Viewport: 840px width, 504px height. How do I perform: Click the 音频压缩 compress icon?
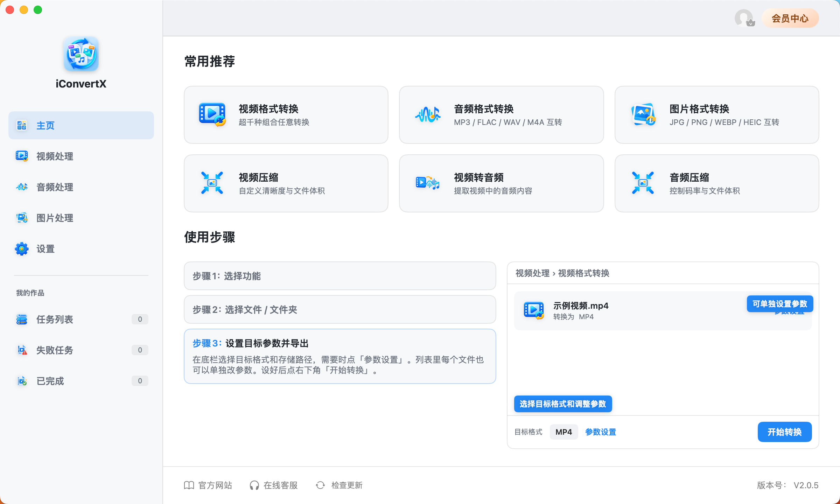[643, 183]
